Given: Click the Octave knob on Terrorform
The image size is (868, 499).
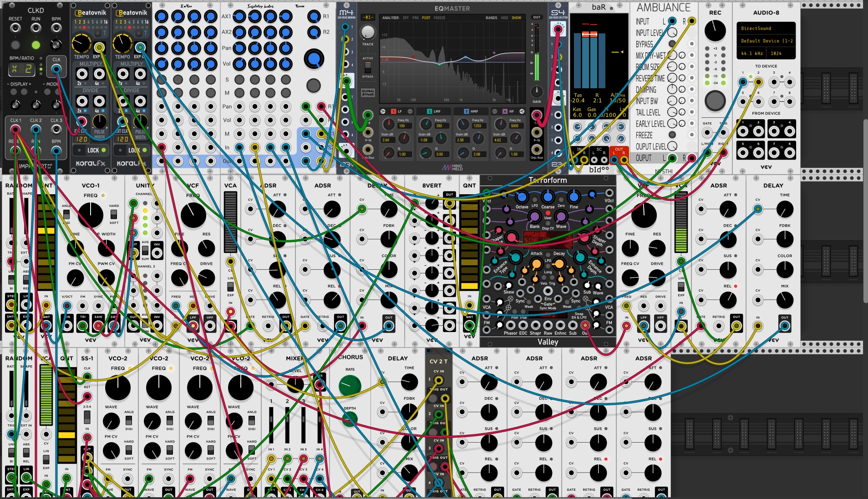Looking at the screenshot, I should pos(522,197).
